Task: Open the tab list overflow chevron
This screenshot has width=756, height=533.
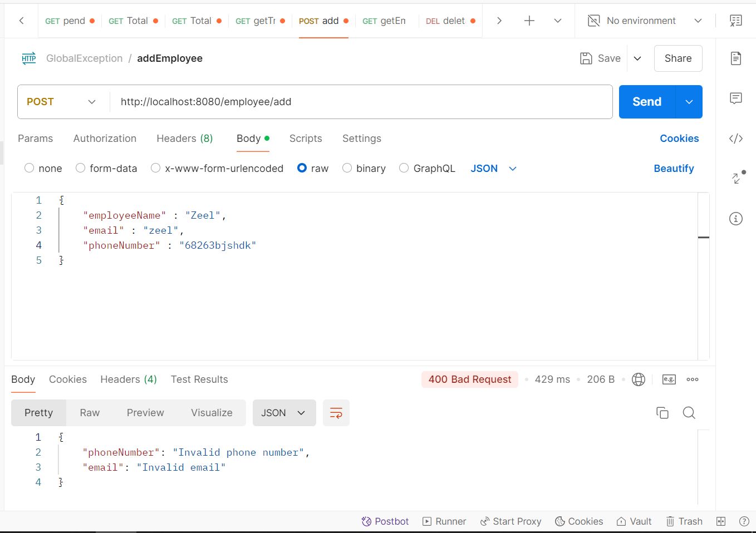Action: coord(558,21)
